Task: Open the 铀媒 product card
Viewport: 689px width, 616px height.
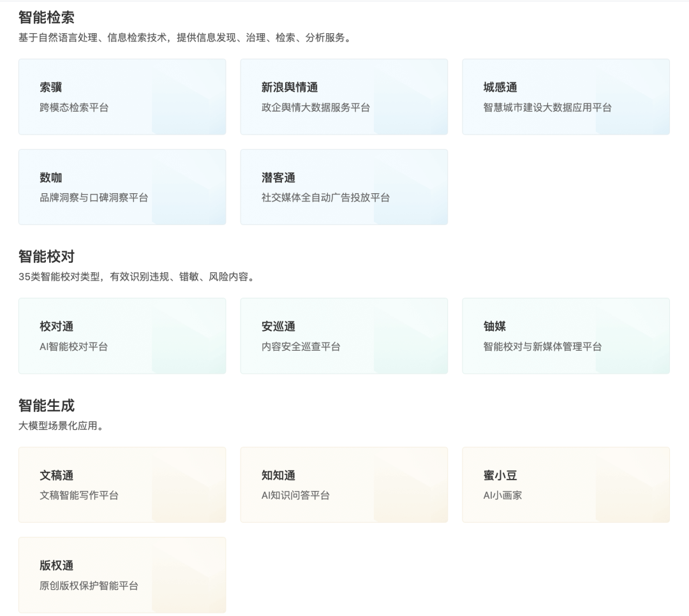Action: click(x=566, y=336)
